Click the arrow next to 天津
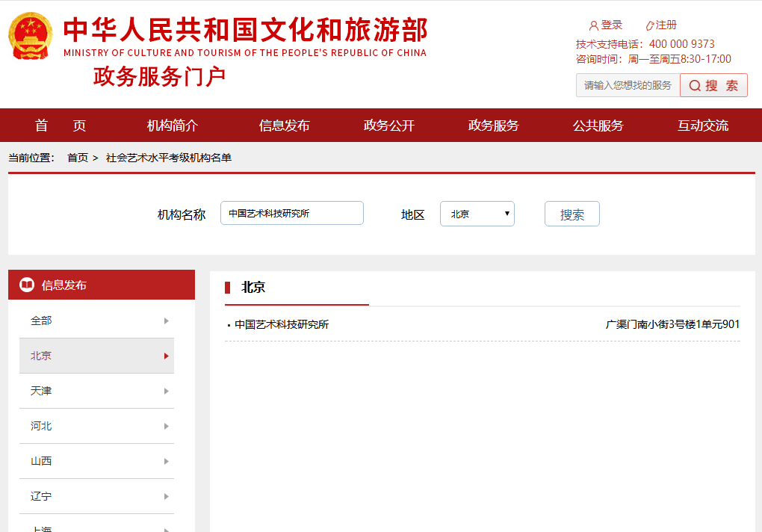Image resolution: width=762 pixels, height=532 pixels. tap(166, 392)
